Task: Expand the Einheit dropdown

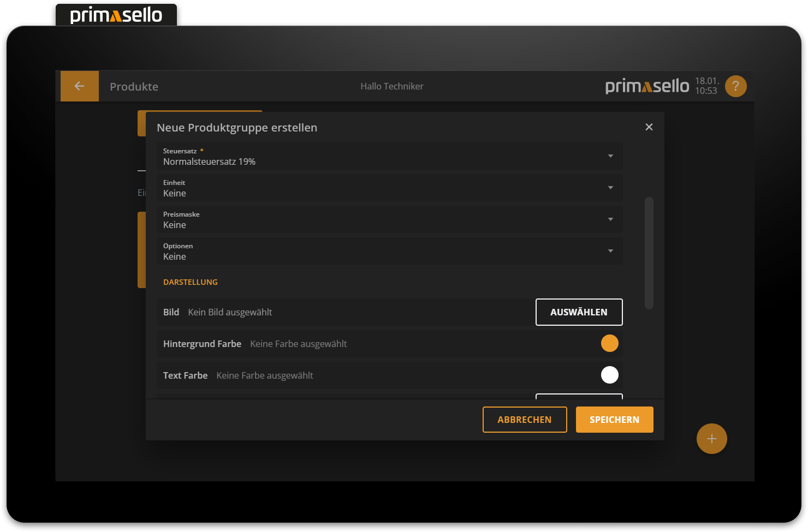Action: click(x=389, y=188)
